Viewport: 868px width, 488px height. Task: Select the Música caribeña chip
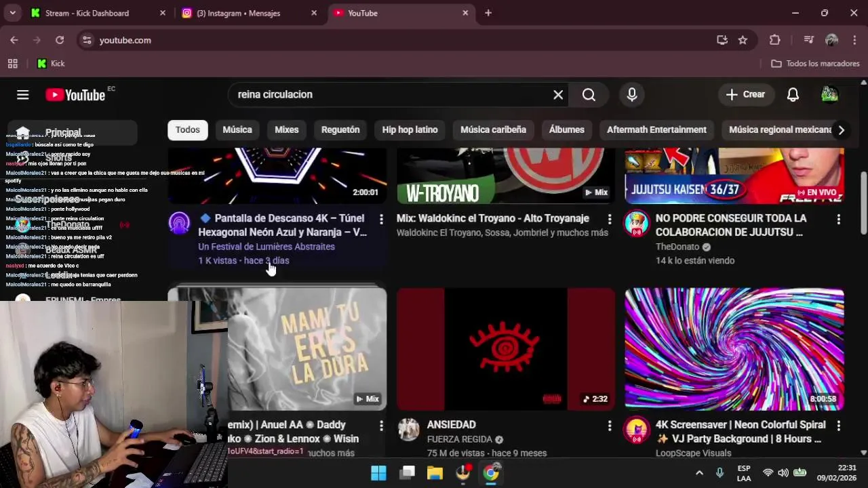click(x=493, y=130)
